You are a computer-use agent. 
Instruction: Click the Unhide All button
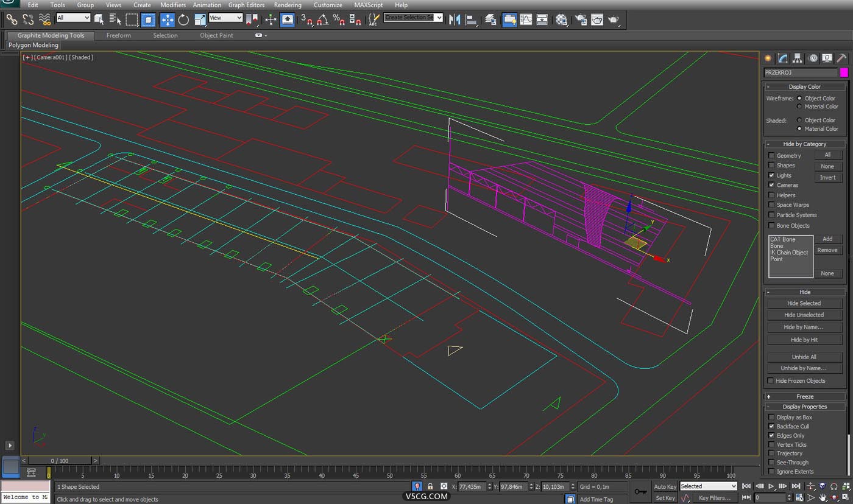point(804,357)
